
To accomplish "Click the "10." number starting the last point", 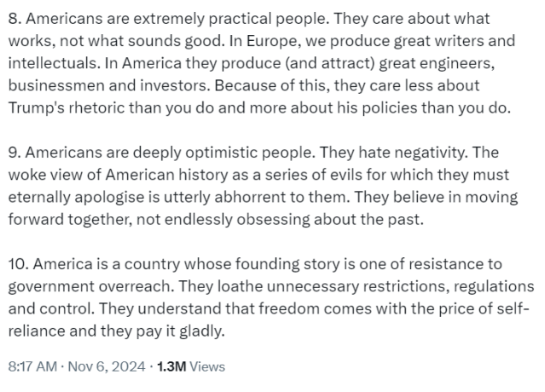I will point(16,264).
